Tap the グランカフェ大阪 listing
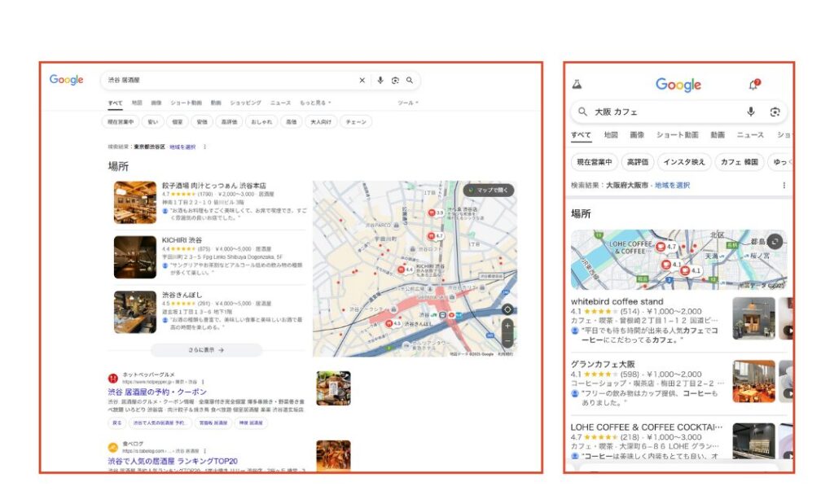 pos(603,364)
